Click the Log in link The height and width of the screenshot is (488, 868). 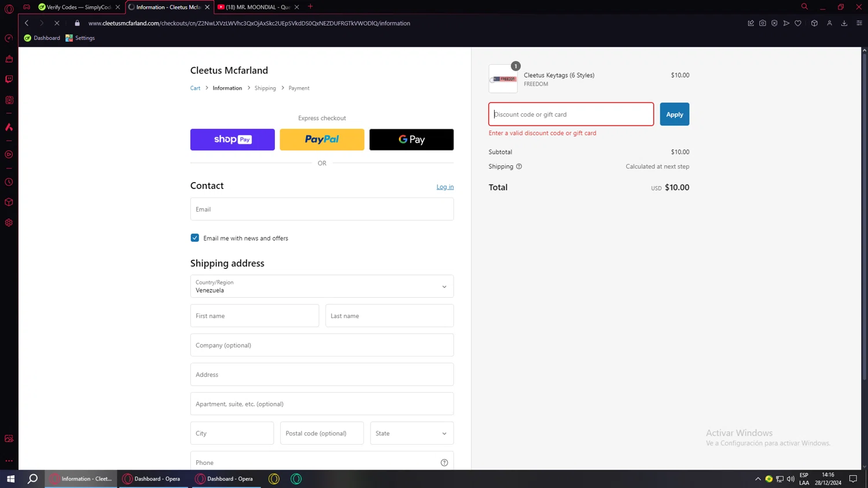(445, 187)
